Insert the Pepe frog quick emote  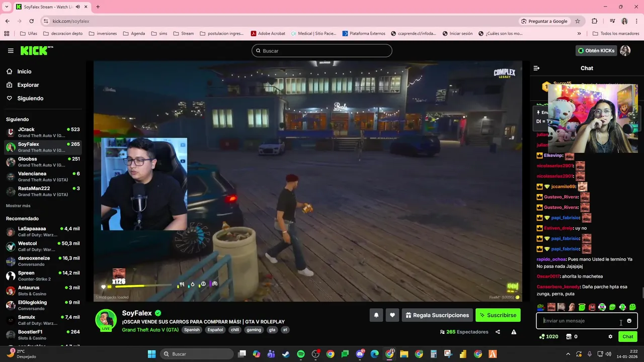(541, 307)
